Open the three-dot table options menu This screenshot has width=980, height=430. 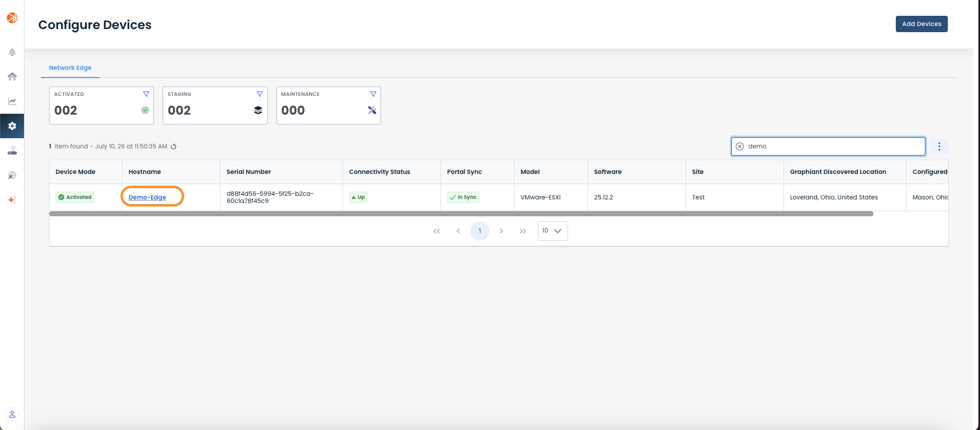coord(939,146)
